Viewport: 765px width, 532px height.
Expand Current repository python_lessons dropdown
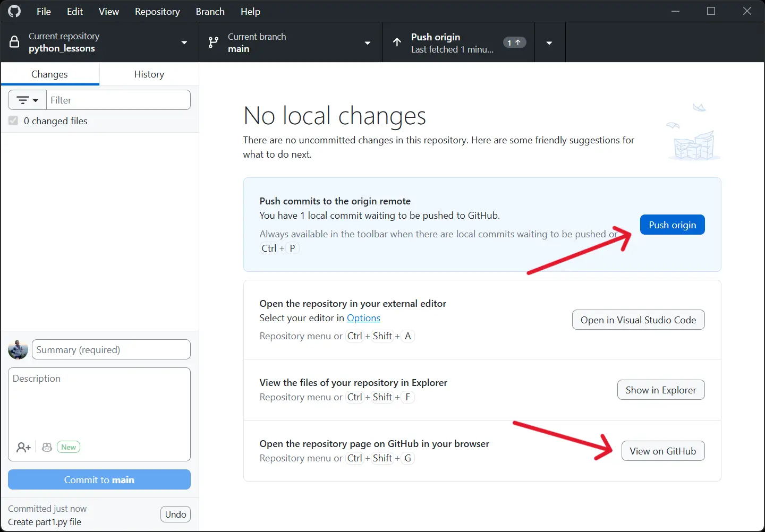click(x=100, y=42)
